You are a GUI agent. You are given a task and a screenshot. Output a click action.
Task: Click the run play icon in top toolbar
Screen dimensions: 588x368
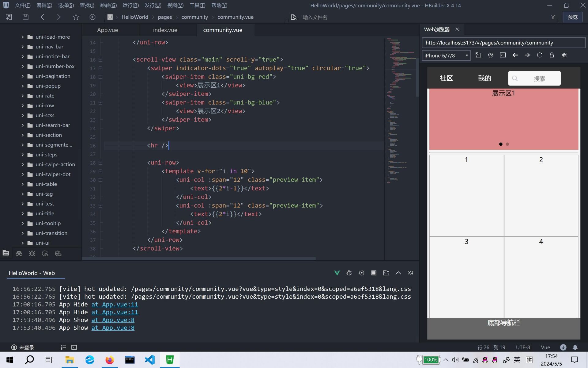[x=92, y=17]
